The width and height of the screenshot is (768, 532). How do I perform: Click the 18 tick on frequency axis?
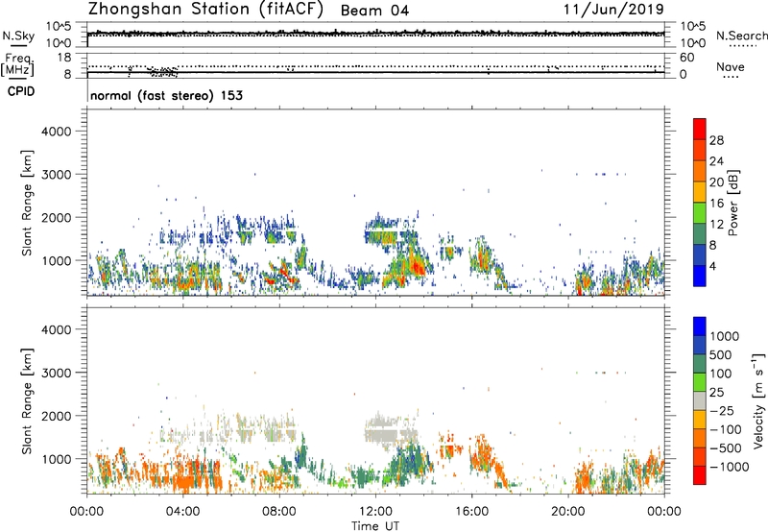coord(64,58)
